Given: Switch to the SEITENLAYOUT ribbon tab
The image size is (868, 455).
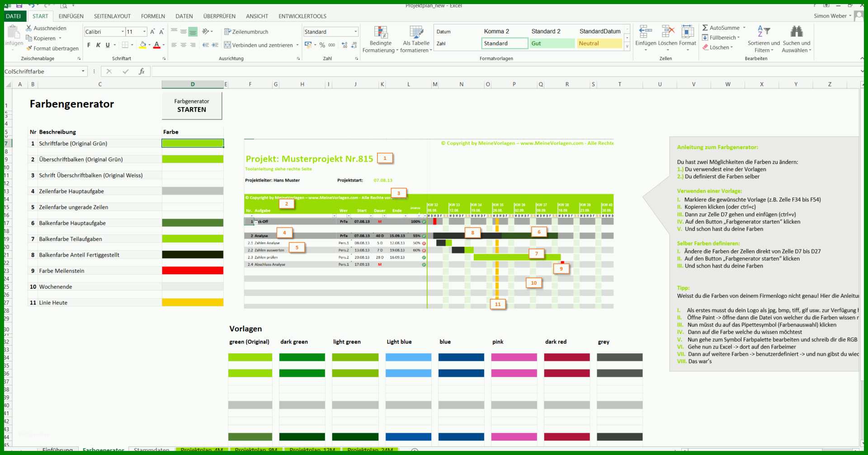Looking at the screenshot, I should 112,16.
